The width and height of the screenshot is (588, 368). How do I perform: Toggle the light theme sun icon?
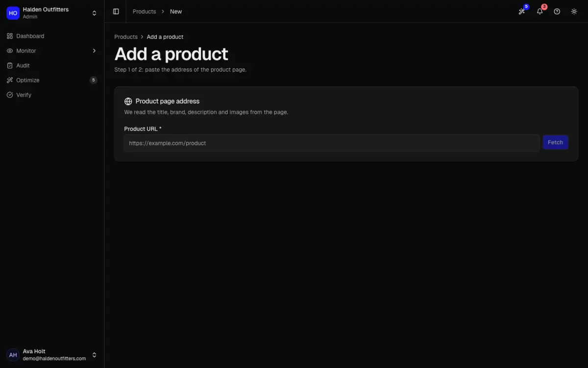click(574, 11)
